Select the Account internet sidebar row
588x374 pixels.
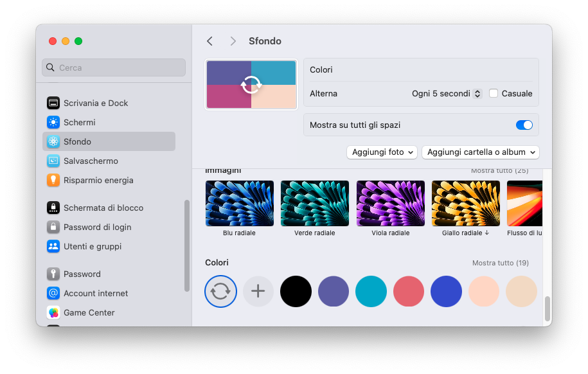tap(109, 293)
